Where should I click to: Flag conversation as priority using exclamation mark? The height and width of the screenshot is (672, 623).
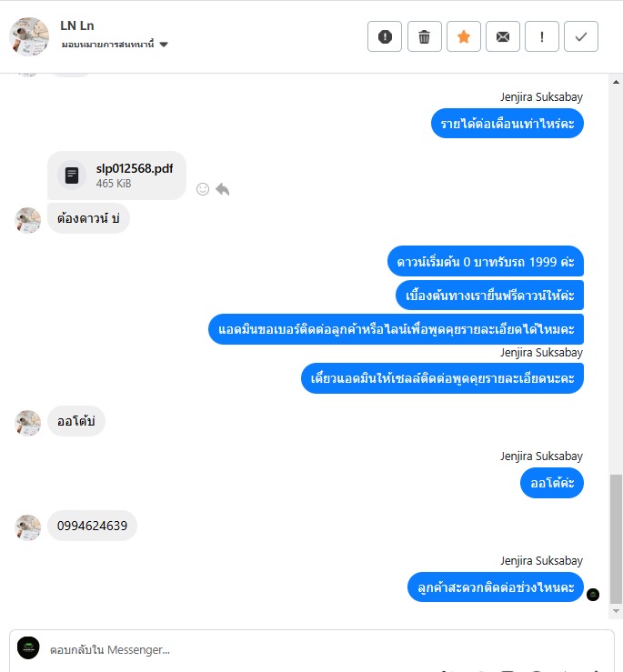pyautogui.click(x=542, y=36)
